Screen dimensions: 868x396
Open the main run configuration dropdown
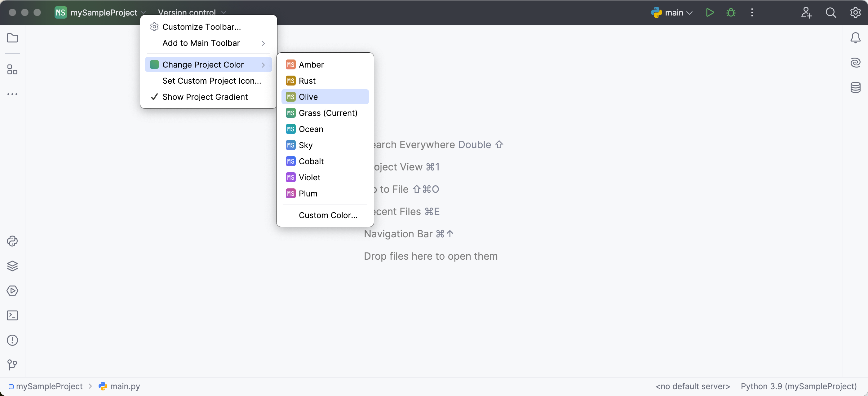[x=671, y=12]
